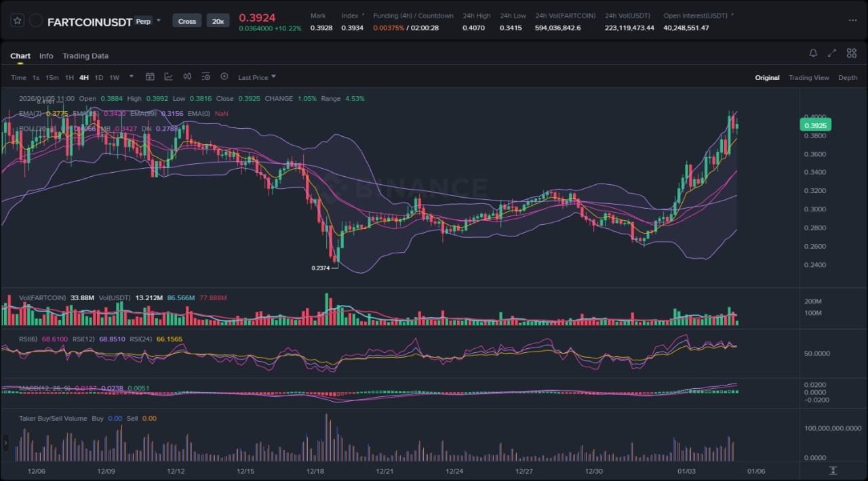This screenshot has height=481, width=868.
Task: Adjust leverage via the 20x button
Action: pyautogui.click(x=218, y=21)
